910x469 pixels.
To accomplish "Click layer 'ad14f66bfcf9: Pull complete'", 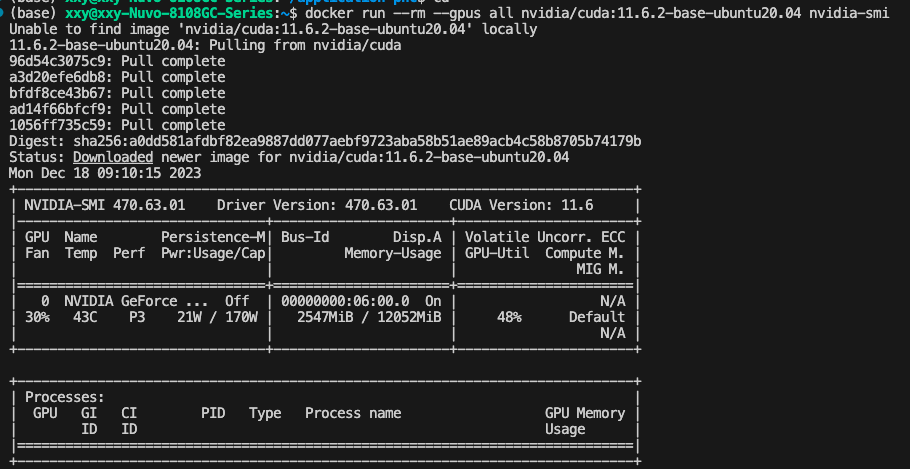I will tap(117, 109).
